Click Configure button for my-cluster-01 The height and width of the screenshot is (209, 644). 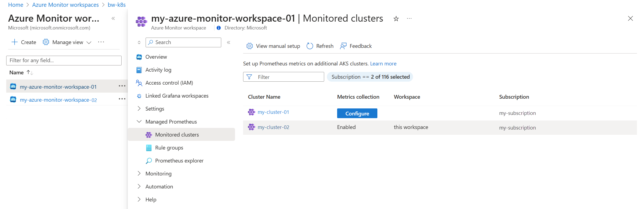tap(357, 113)
